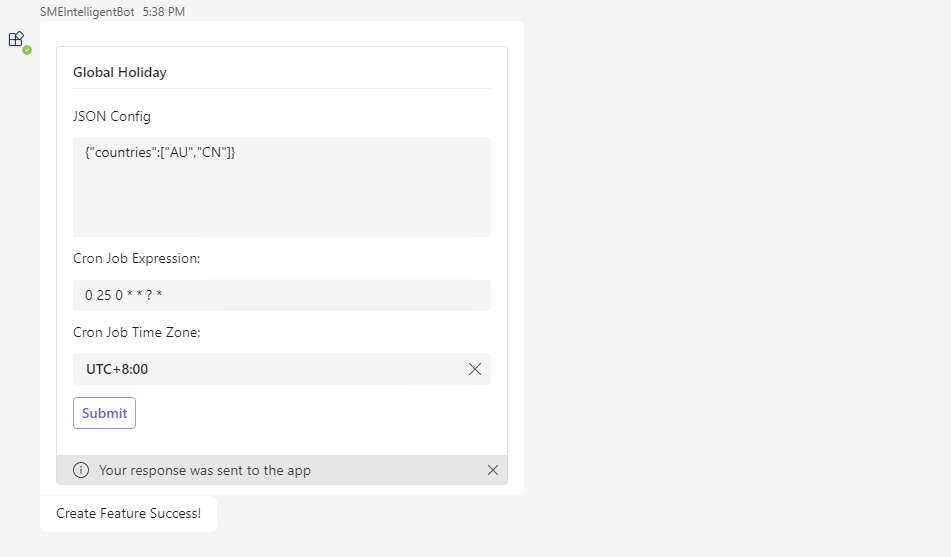Edit the JSON Config text area
Viewport: 951px width, 557px height.
(x=282, y=187)
